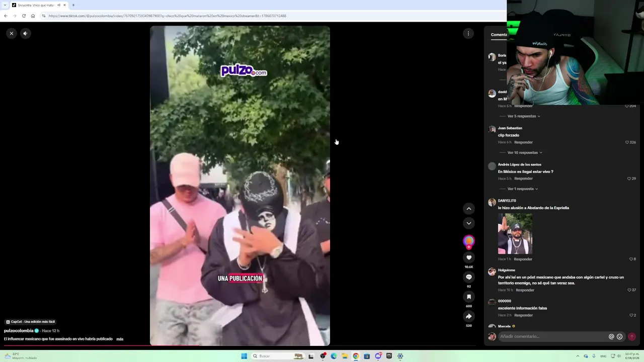Go to the browser home page
644x362 pixels.
(33, 16)
